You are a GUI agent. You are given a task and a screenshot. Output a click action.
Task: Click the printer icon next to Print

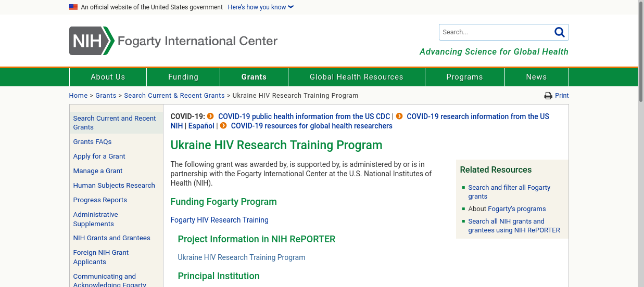click(x=548, y=96)
